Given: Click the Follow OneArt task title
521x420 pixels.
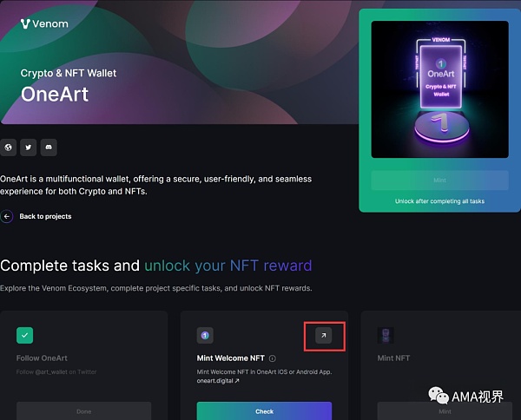Looking at the screenshot, I should 42,358.
